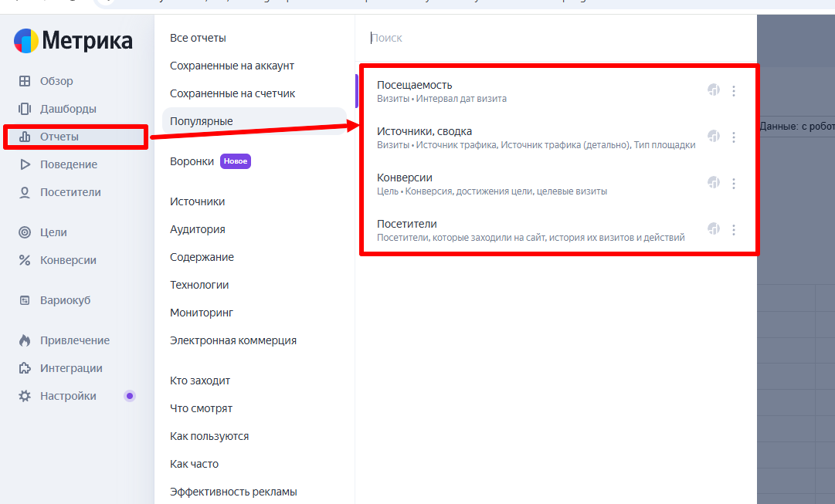The image size is (835, 504).
Task: Open Поведение section in the sidebar
Action: (68, 164)
